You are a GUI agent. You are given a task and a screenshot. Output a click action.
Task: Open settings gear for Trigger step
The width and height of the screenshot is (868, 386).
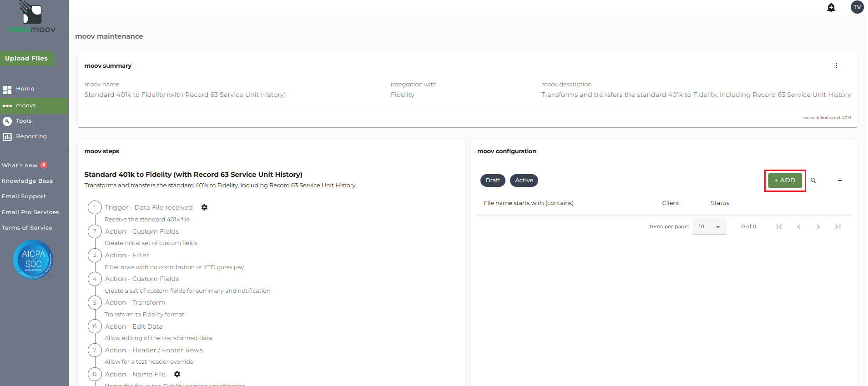(204, 207)
